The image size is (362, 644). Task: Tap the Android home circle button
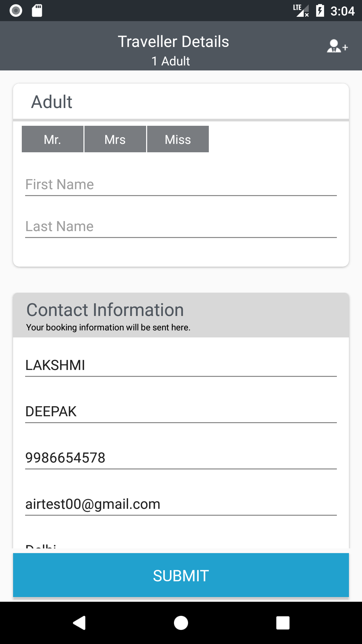coord(181,623)
